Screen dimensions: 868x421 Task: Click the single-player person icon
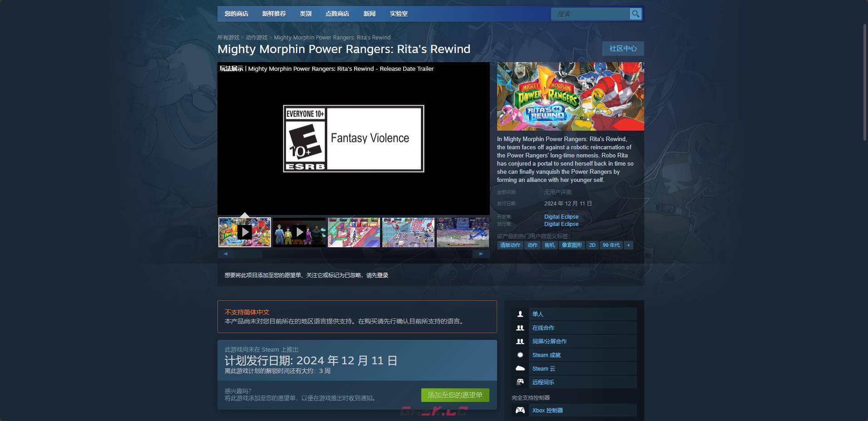pyautogui.click(x=520, y=314)
